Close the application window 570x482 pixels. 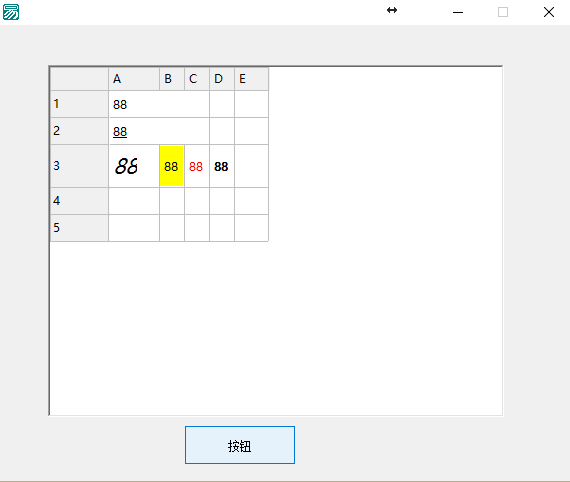549,12
